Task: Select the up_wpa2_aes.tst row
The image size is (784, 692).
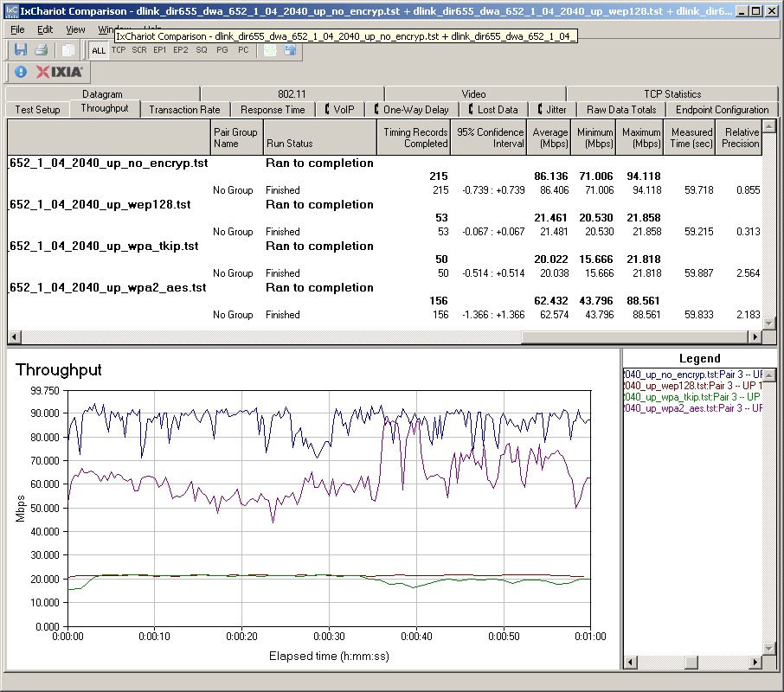Action: 384,287
